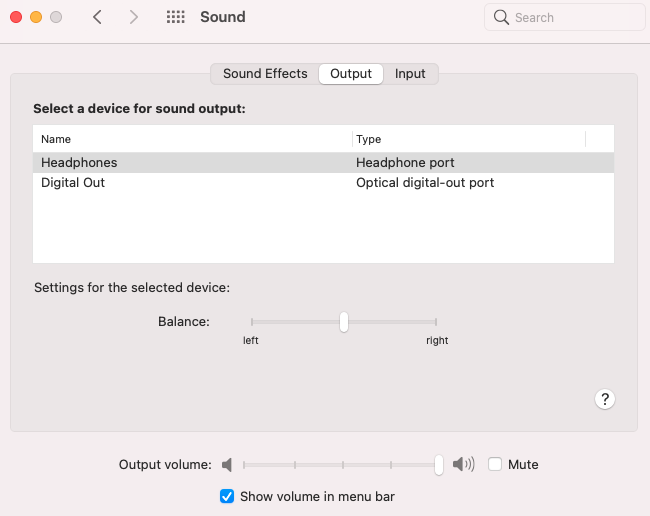Screen dimensions: 650x516
Task: Click the Name column header
Action: tap(56, 139)
